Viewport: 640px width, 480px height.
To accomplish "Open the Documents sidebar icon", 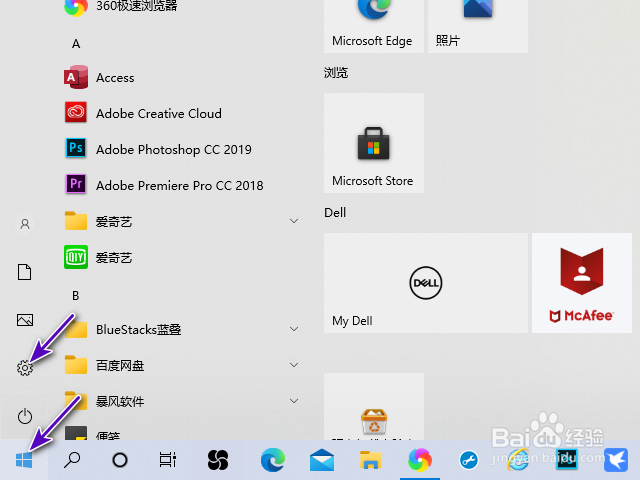I will 24,272.
